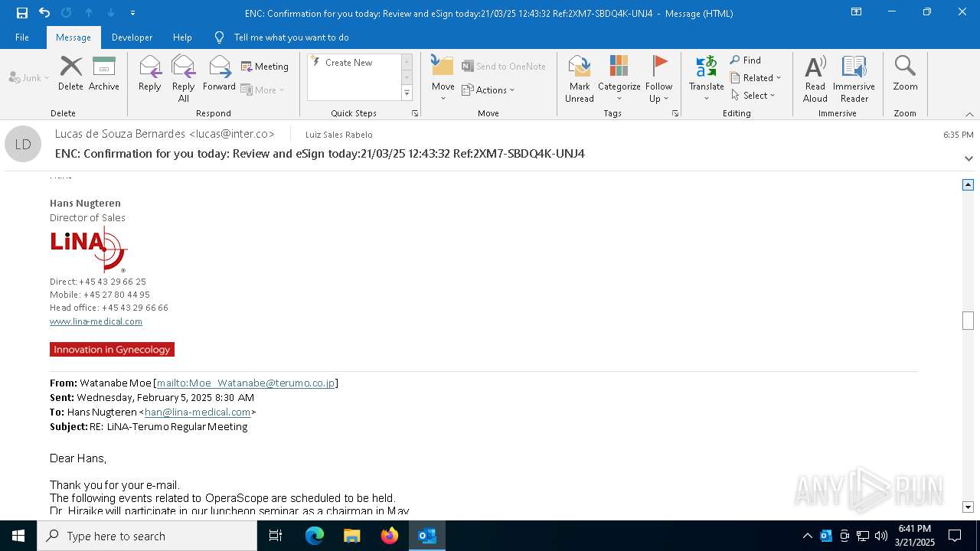980x551 pixels.
Task: Click the LD sender avatar
Action: [x=23, y=144]
